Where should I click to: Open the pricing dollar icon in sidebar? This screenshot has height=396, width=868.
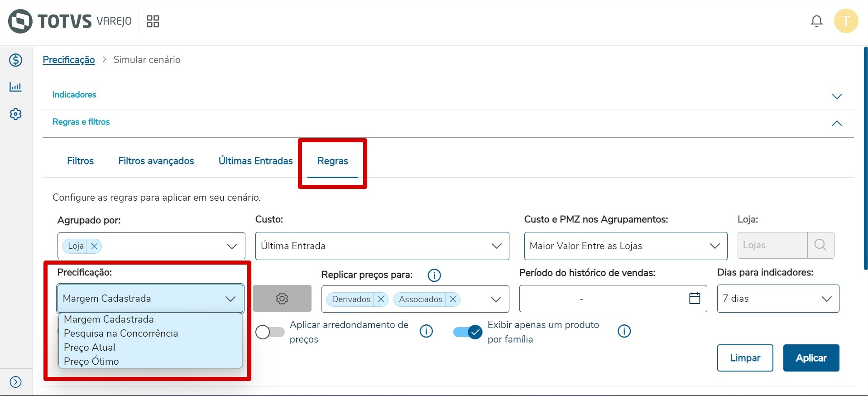tap(16, 60)
